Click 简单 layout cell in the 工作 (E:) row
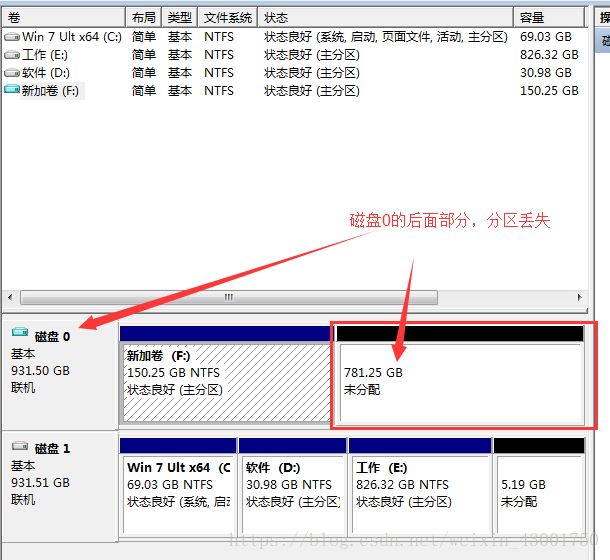 coord(144,55)
